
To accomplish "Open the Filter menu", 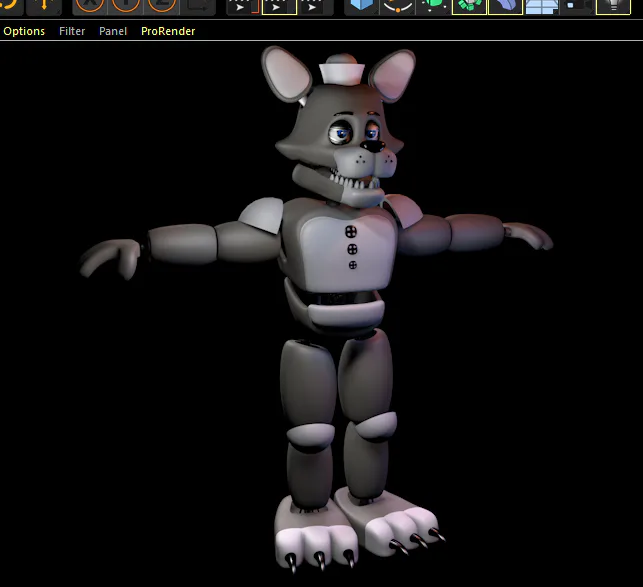I will tap(72, 31).
